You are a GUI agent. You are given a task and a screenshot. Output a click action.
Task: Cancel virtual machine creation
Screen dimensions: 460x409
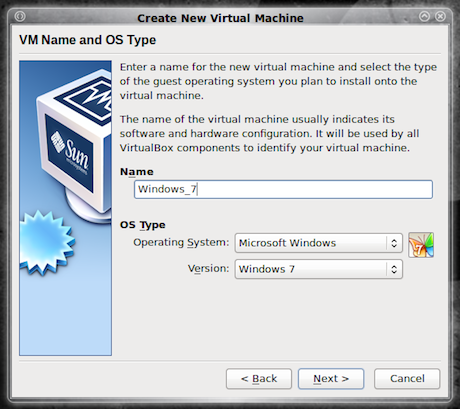(x=407, y=379)
